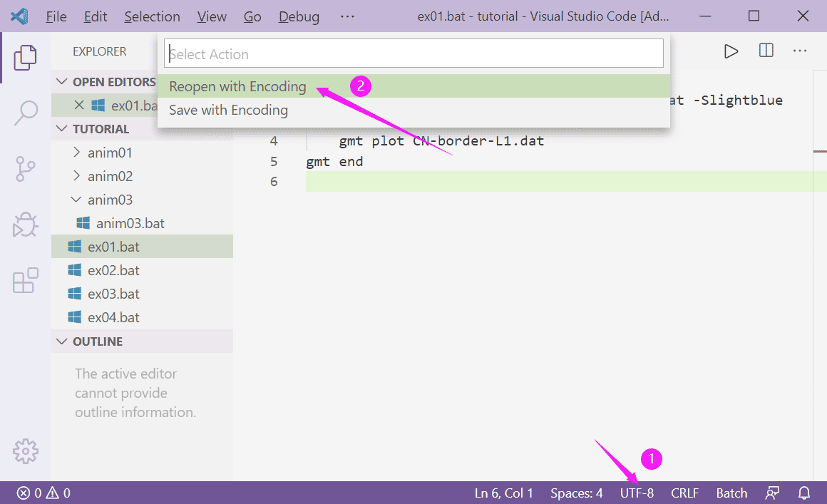The width and height of the screenshot is (827, 504).
Task: Split the editor to the right
Action: [766, 51]
